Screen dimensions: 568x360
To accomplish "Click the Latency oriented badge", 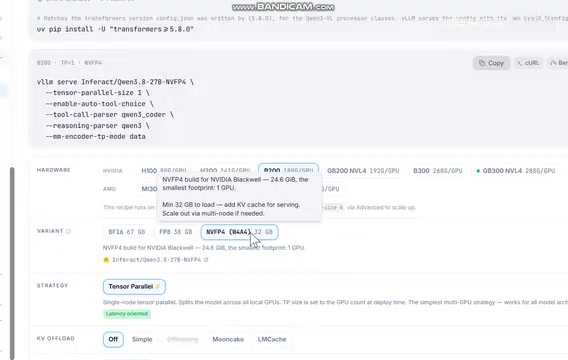I will (x=127, y=314).
